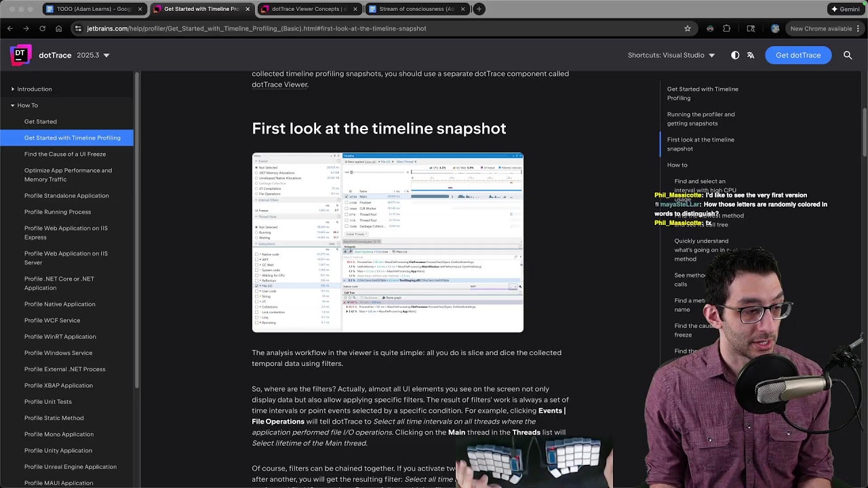Open Profile External .NET Process

[65, 369]
